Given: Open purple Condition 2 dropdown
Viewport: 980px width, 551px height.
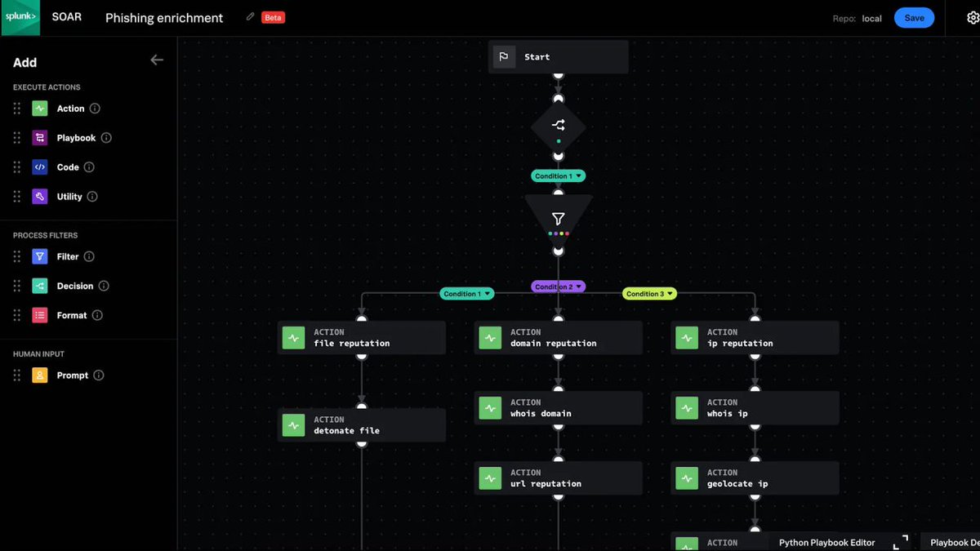Looking at the screenshot, I should coord(559,287).
